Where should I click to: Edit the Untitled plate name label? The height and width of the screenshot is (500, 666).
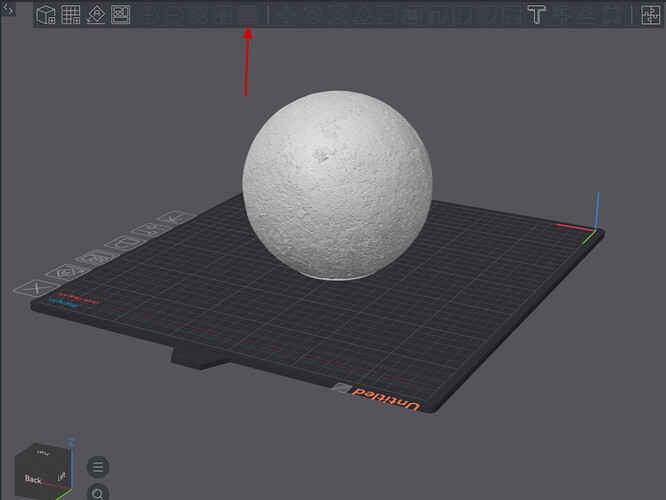pyautogui.click(x=386, y=399)
